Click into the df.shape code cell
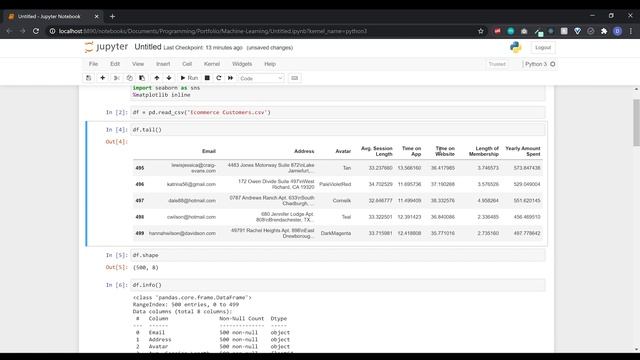Screen dimensions: 640x360 tap(338, 255)
